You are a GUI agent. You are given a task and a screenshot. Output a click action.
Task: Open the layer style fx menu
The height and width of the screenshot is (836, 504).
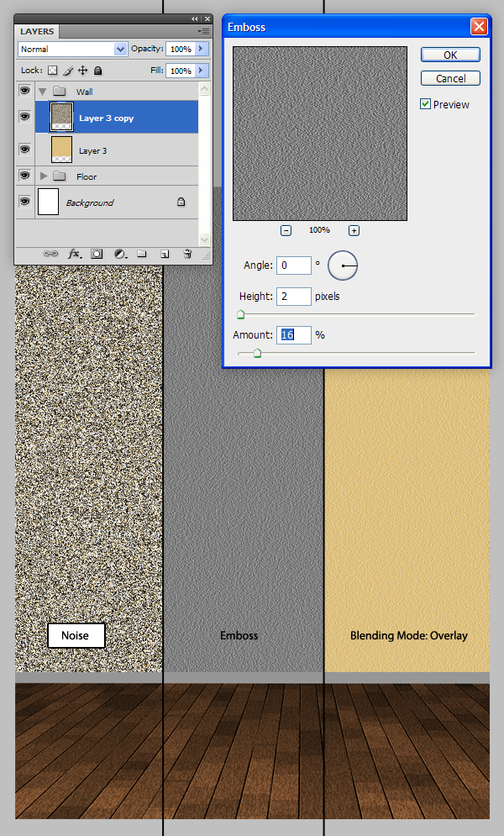pos(74,253)
